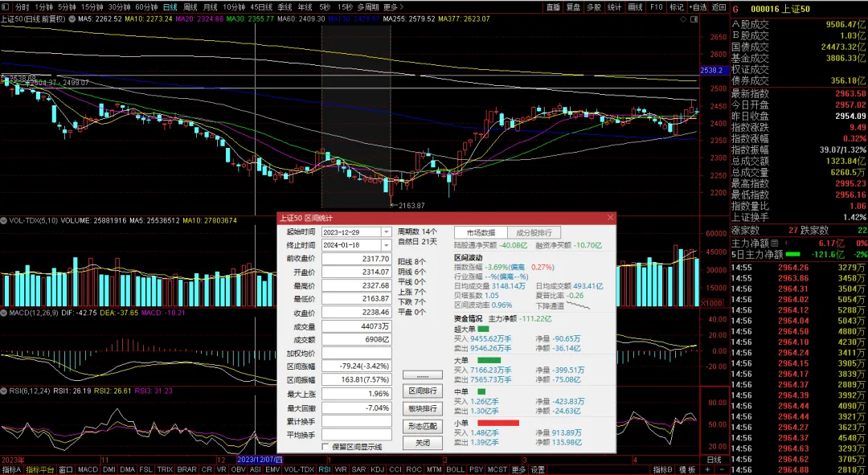Click the small list icon beside 主力净额
Image resolution: width=868 pixels, height=475 pixels.
pyautogui.click(x=775, y=243)
